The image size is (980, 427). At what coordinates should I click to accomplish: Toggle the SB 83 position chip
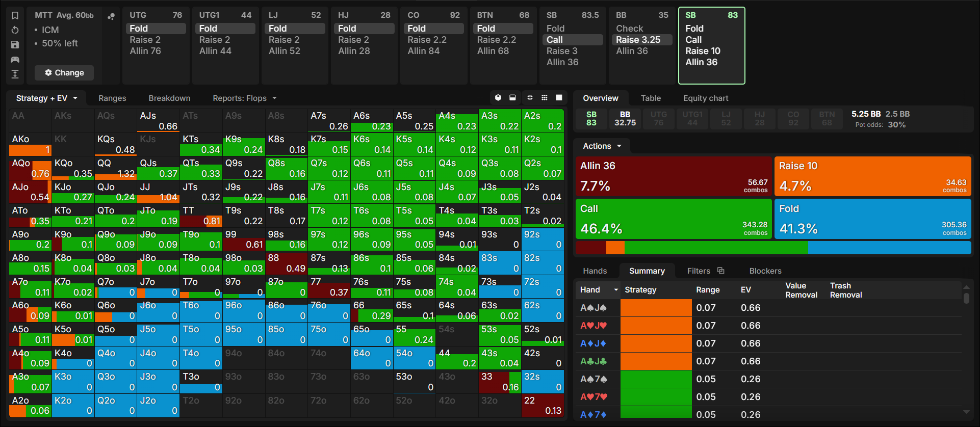click(591, 119)
